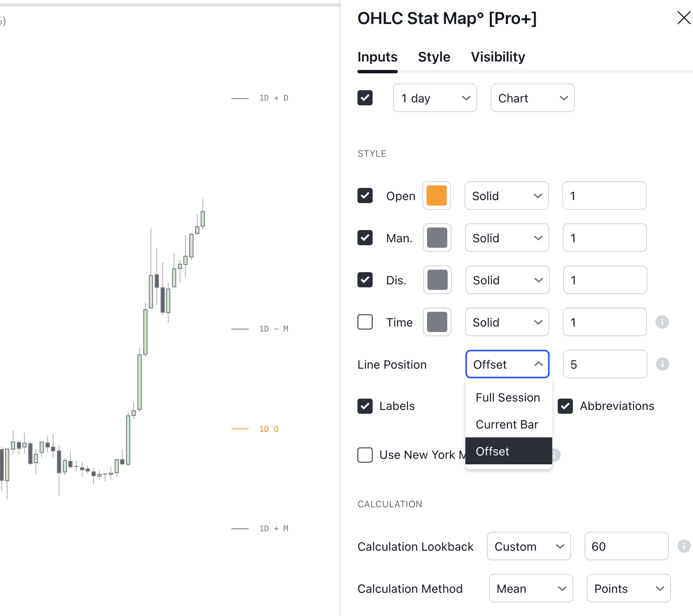Close the OHLC Stat Map settings dialog
The image size is (693, 616).
(x=684, y=18)
